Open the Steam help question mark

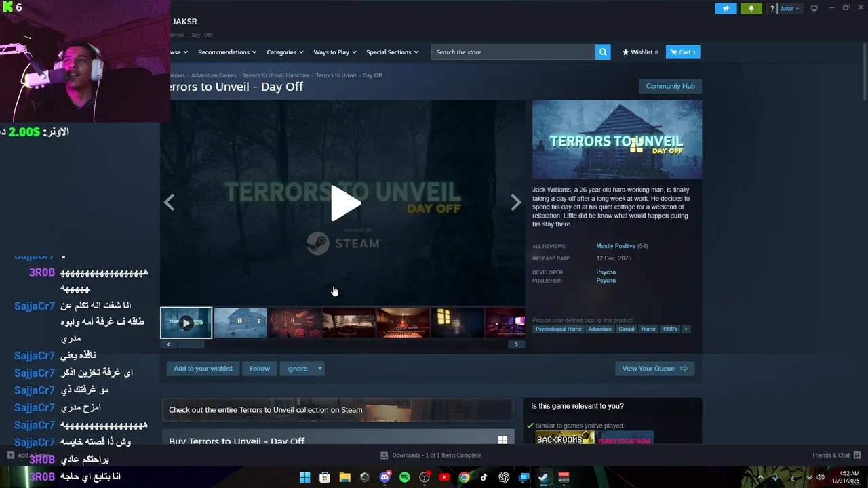772,9
